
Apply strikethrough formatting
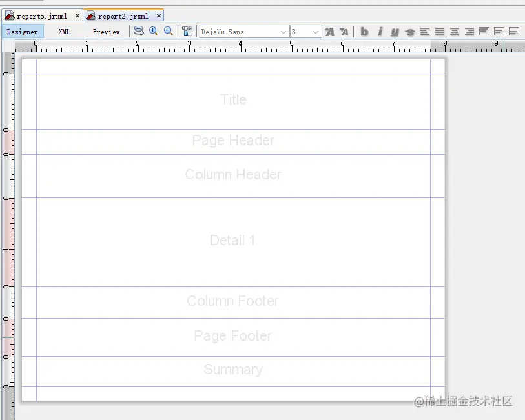tap(409, 30)
